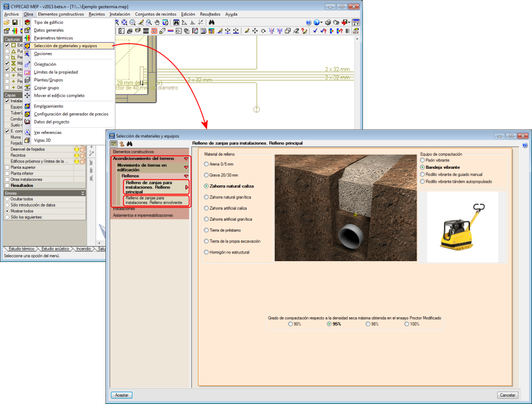The width and height of the screenshot is (532, 404).
Task: Open the Resultados menu
Action: [210, 14]
